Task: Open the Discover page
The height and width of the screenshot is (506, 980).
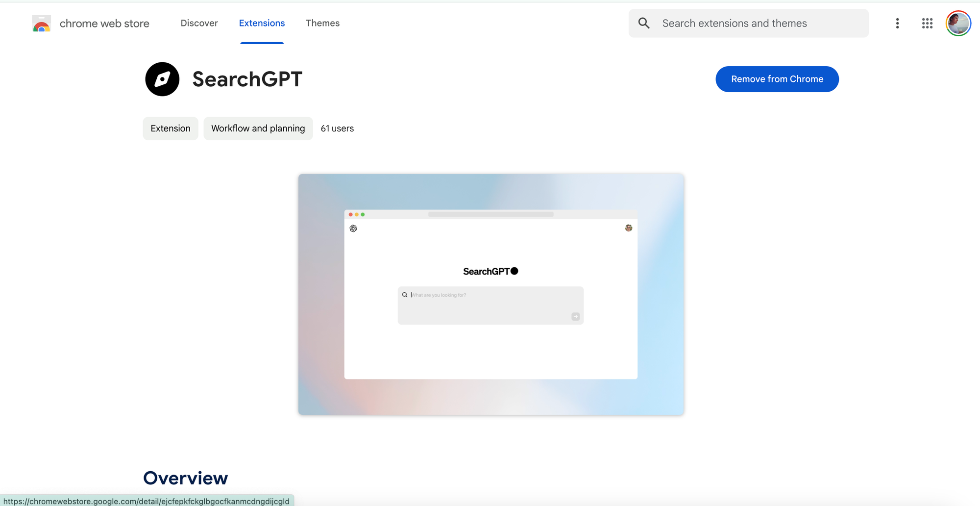Action: tap(199, 23)
